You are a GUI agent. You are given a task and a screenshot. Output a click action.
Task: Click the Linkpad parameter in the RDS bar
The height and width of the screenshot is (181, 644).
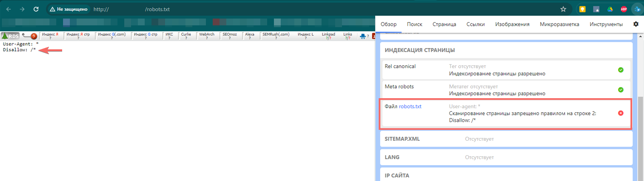tap(328, 36)
